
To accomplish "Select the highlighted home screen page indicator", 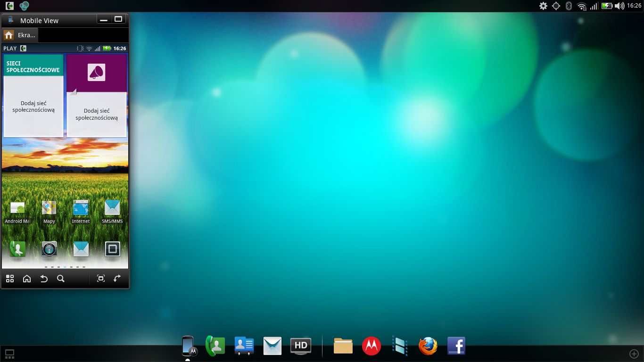I will (65, 267).
